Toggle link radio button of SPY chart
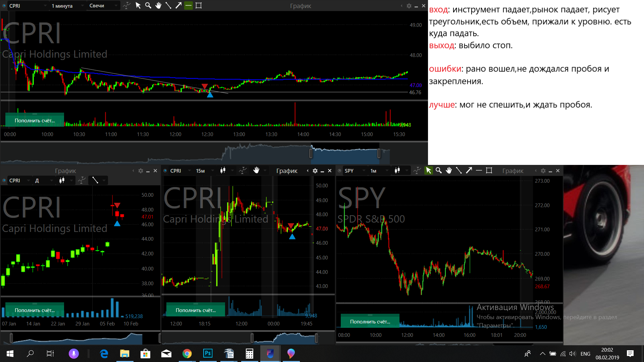Image resolution: width=644 pixels, height=362 pixels. pyautogui.click(x=339, y=171)
